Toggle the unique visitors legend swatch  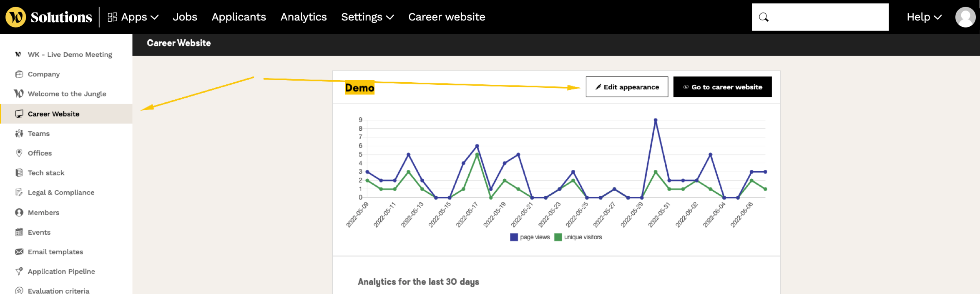coord(558,237)
